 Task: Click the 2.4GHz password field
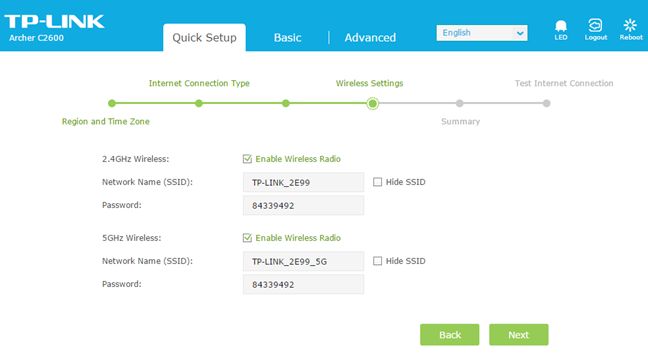click(303, 205)
